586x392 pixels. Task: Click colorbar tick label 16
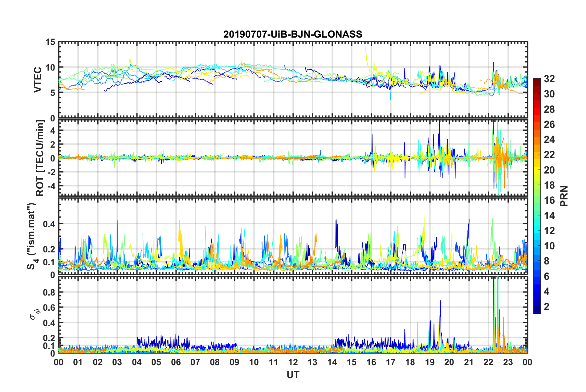click(x=549, y=200)
